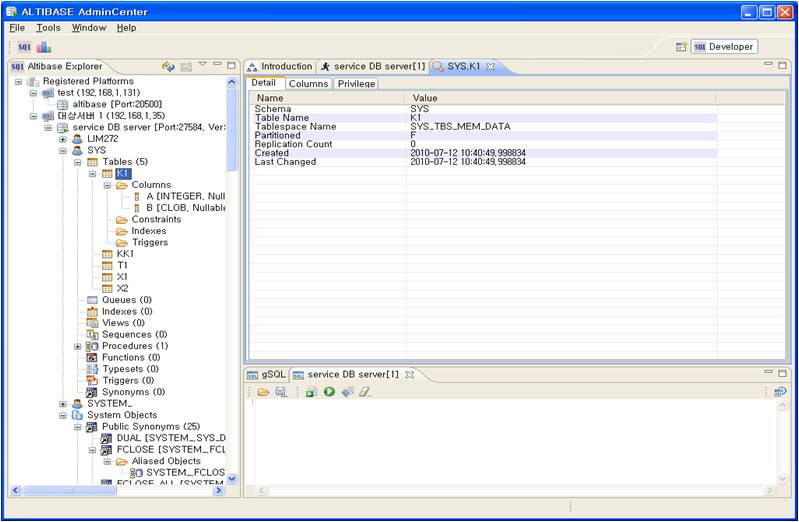799x522 pixels.
Task: Click the connection icon at right of gSQL toolbar
Action: tap(780, 392)
